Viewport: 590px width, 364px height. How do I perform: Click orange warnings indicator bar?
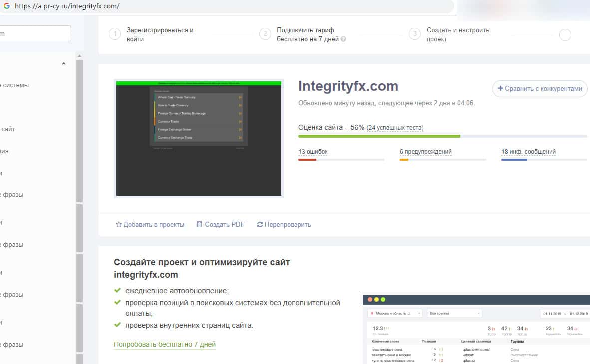404,160
